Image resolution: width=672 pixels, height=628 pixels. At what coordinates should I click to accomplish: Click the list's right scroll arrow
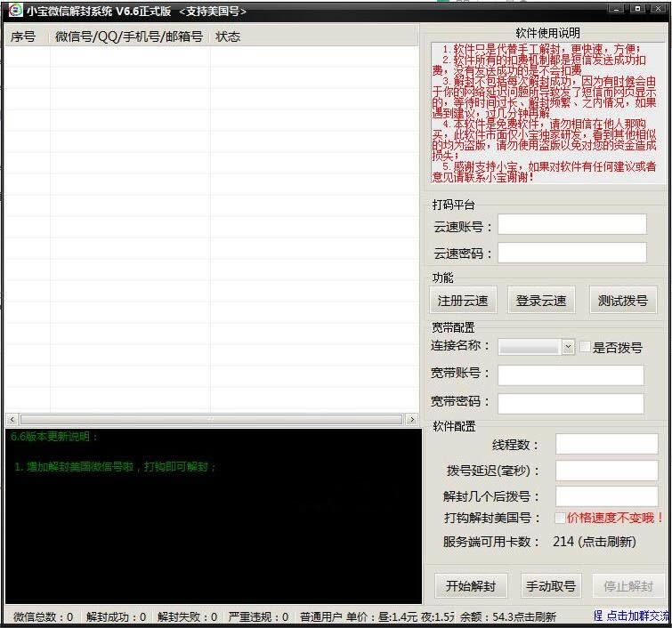(411, 419)
